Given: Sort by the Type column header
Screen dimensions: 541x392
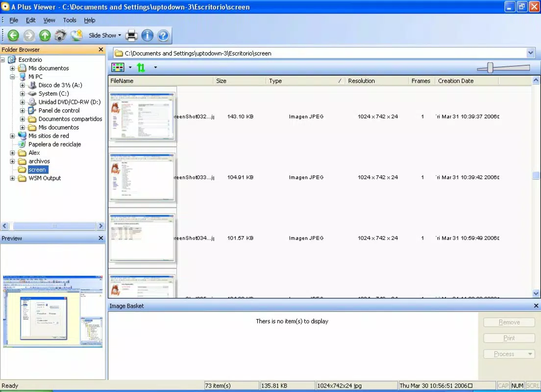Looking at the screenshot, I should [305, 81].
